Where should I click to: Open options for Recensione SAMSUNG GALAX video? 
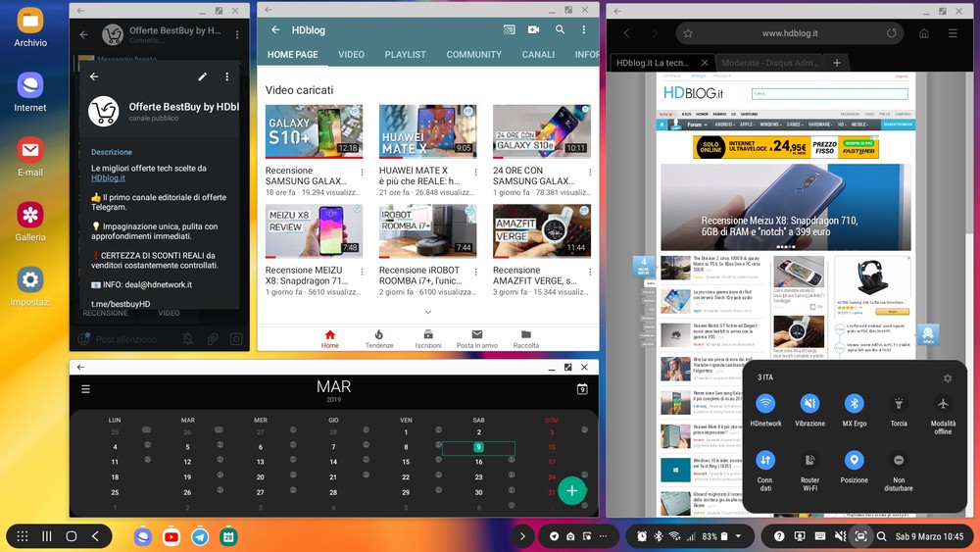362,172
